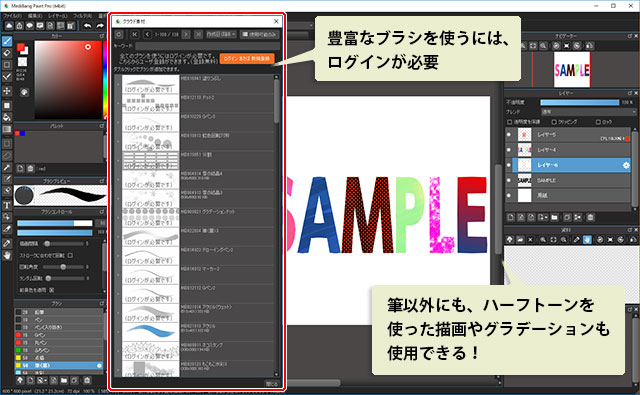Select the Eraser tool
Image resolution: width=640 pixels, height=395 pixels.
7,53
